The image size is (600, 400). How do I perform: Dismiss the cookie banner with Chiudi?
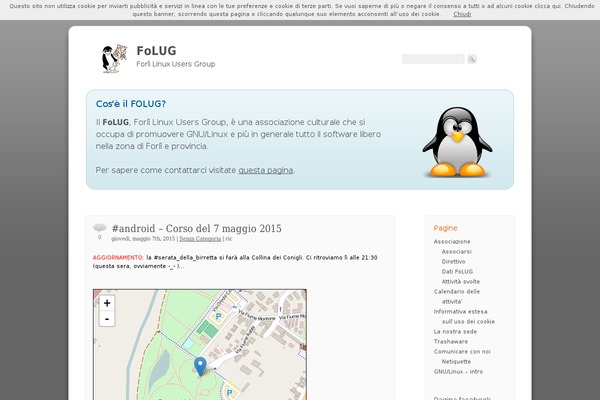point(462,14)
